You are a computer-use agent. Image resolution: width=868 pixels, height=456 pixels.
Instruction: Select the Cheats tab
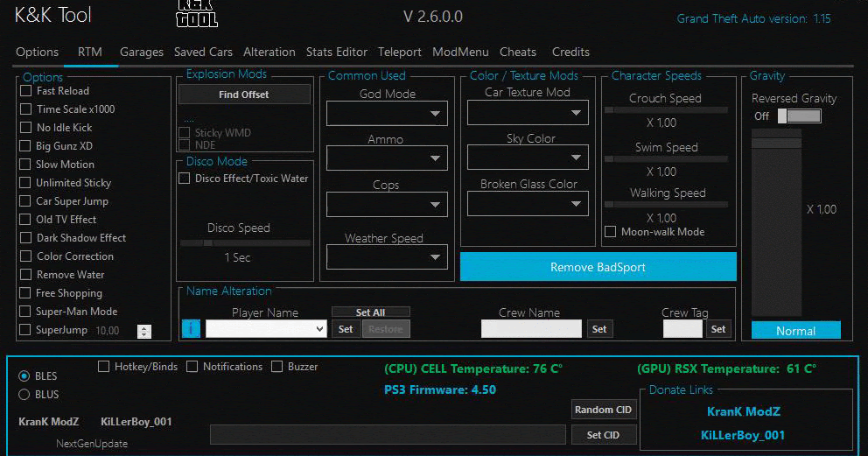coord(518,52)
